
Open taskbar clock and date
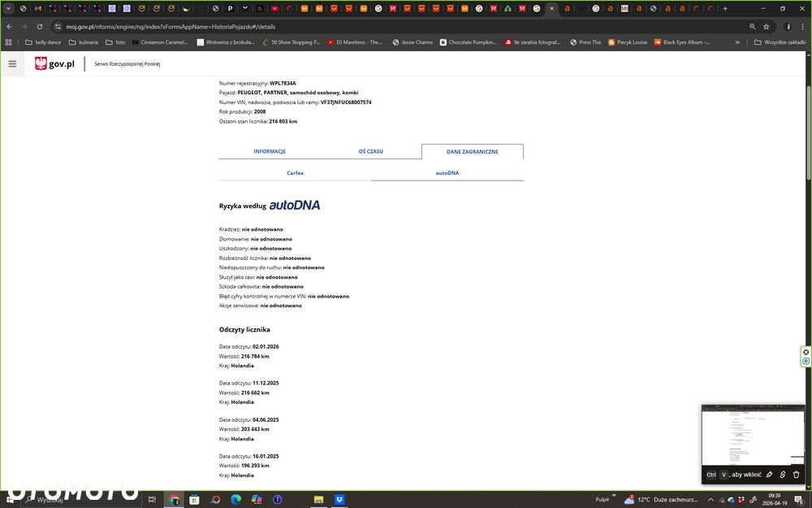[774, 499]
